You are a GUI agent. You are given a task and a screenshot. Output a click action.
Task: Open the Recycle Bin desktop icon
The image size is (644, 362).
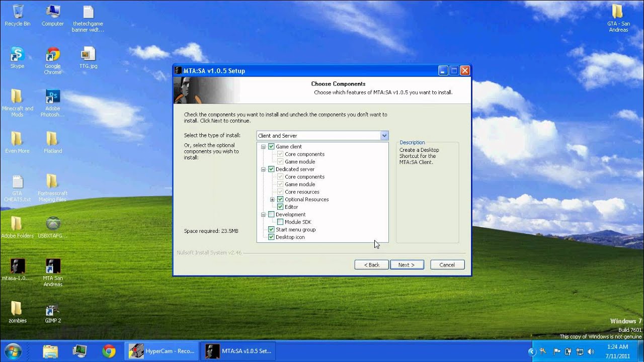point(18,15)
